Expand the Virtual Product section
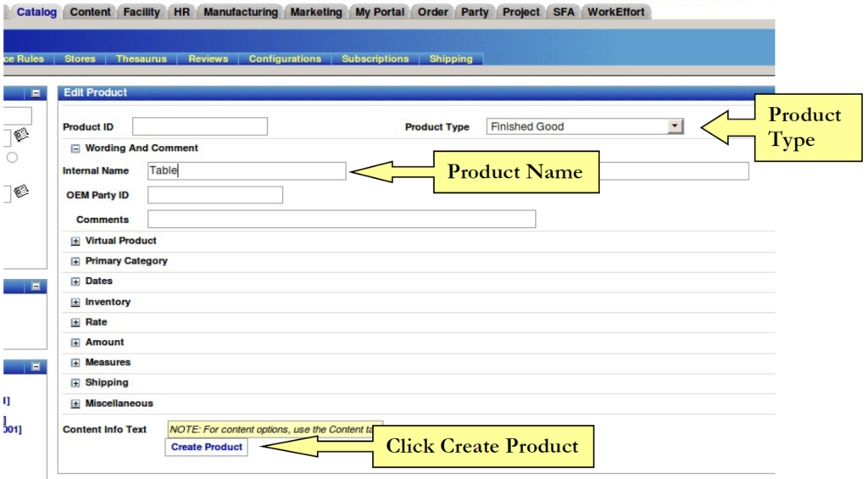This screenshot has height=479, width=868. 75,241
